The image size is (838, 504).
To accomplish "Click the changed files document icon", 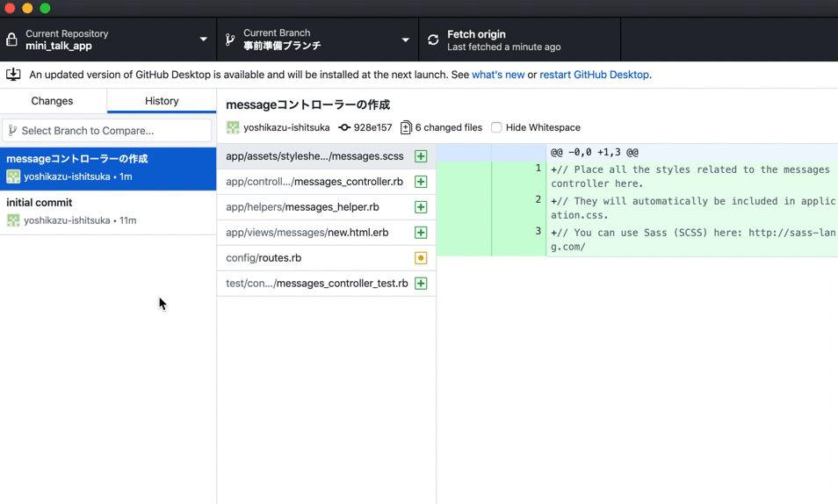I will [406, 127].
